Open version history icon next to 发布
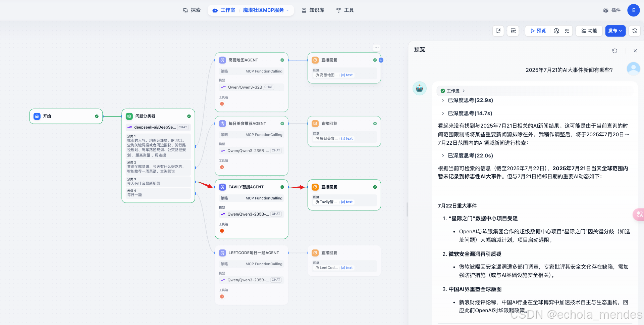 635,31
